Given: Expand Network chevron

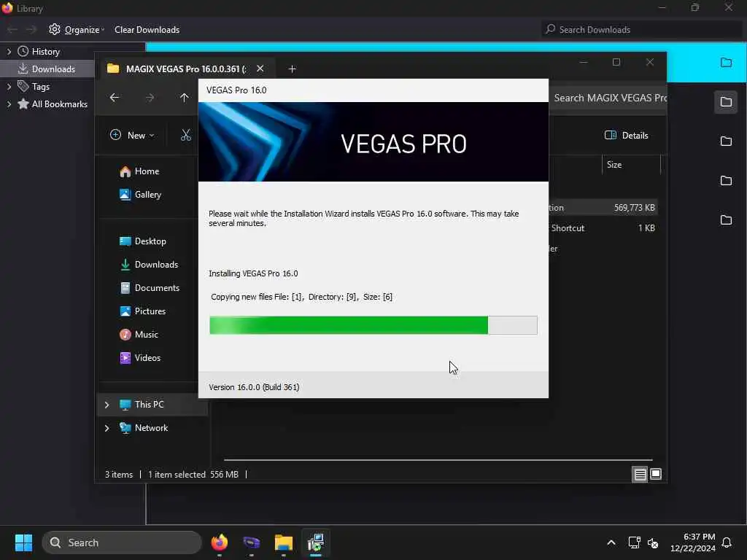Looking at the screenshot, I should pos(107,428).
